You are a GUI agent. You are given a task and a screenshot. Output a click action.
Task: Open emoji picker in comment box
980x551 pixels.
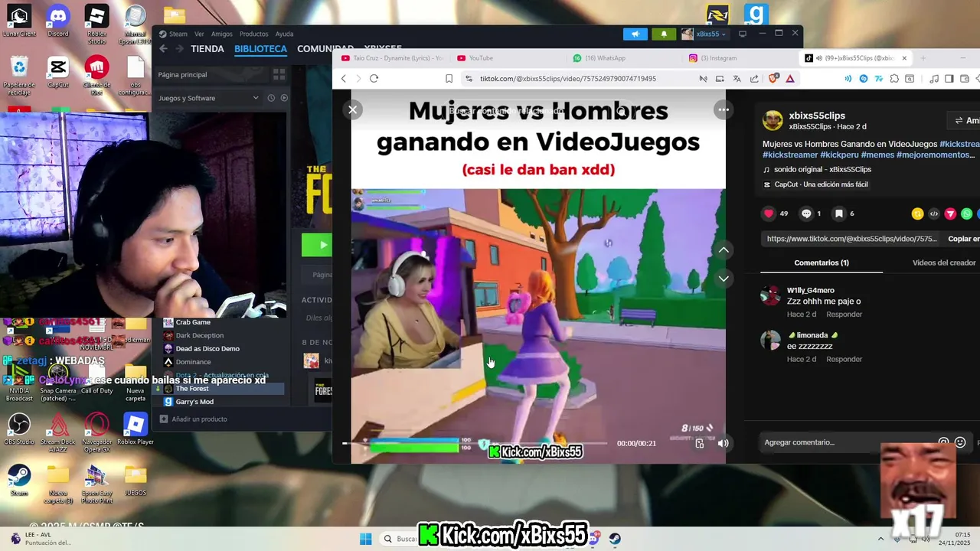click(x=960, y=442)
